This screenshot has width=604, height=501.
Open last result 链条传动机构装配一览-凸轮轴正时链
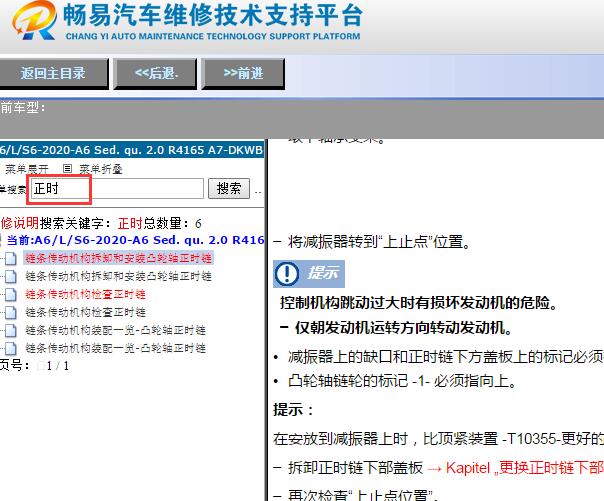pyautogui.click(x=116, y=349)
